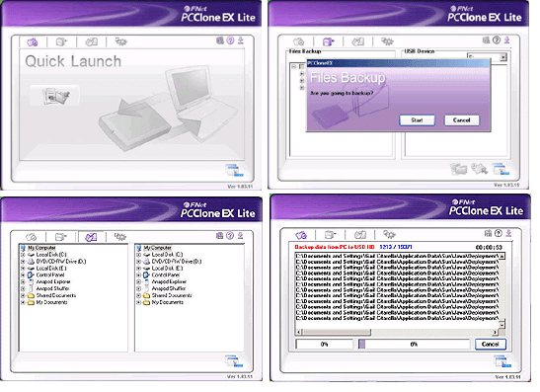Expand Shared Documents in left pane
This screenshot has width=540, height=392.
click(23, 295)
